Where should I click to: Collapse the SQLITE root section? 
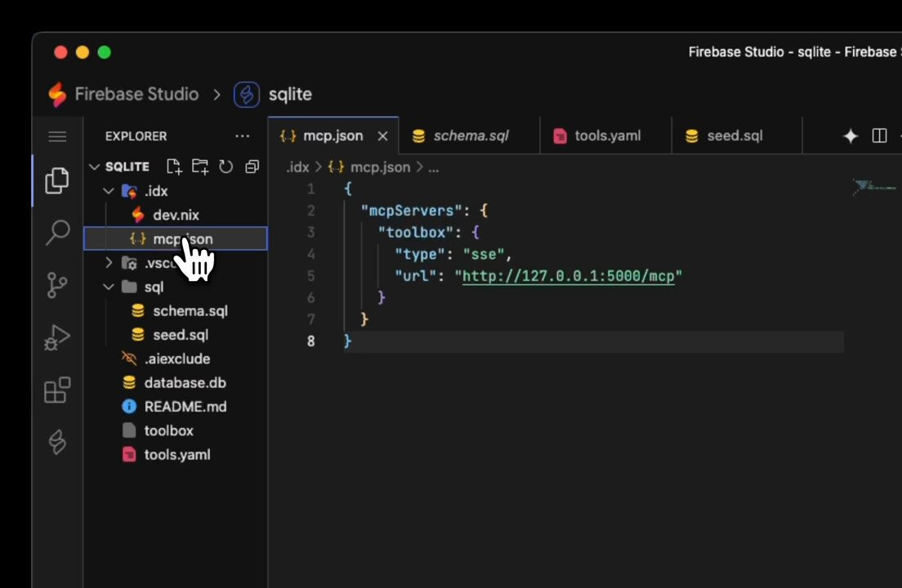click(94, 167)
